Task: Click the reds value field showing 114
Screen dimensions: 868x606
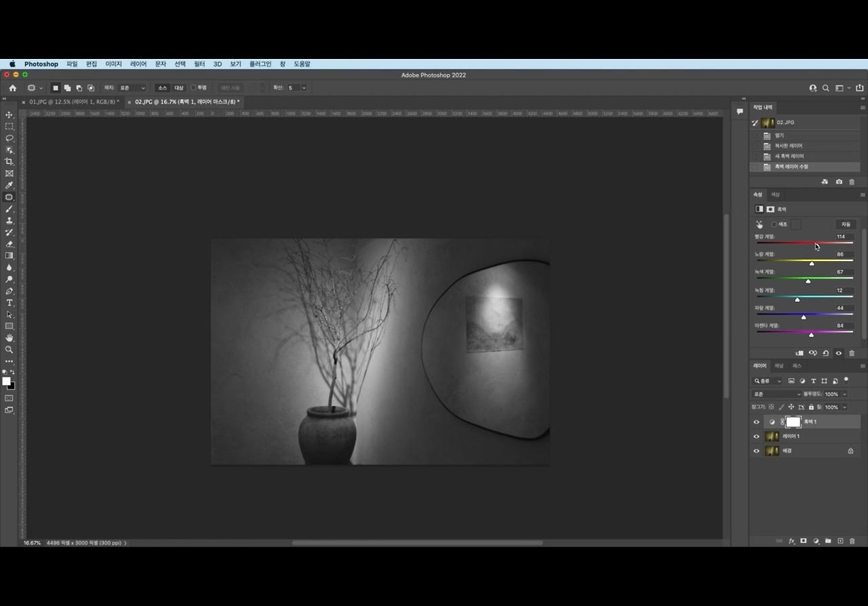Action: click(x=844, y=237)
